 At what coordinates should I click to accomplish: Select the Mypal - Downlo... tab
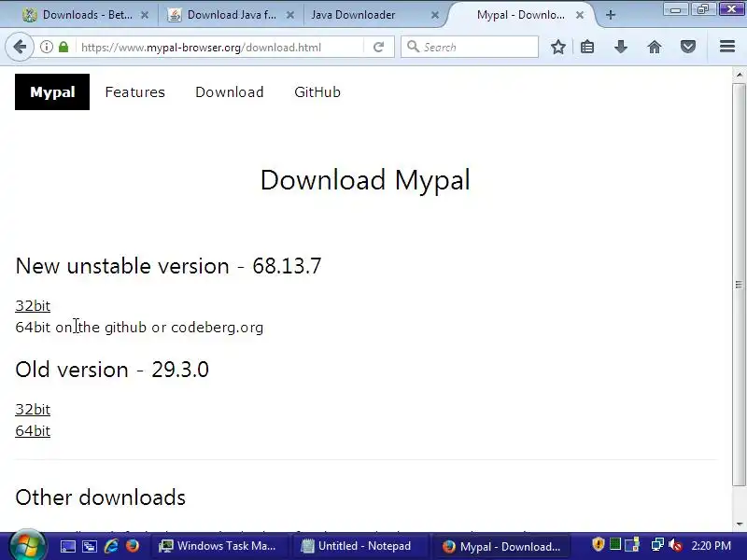[x=520, y=15]
